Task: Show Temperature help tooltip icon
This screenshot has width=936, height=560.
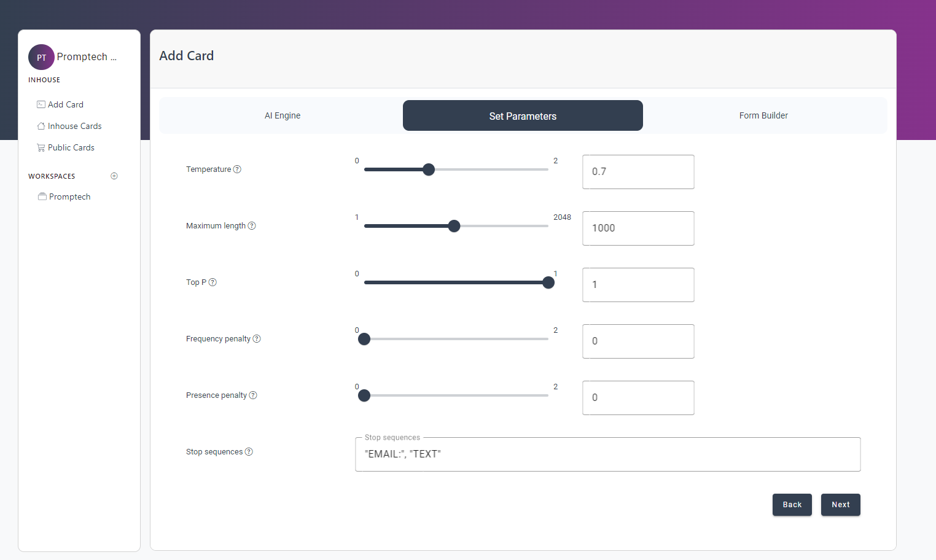Action: pyautogui.click(x=237, y=169)
